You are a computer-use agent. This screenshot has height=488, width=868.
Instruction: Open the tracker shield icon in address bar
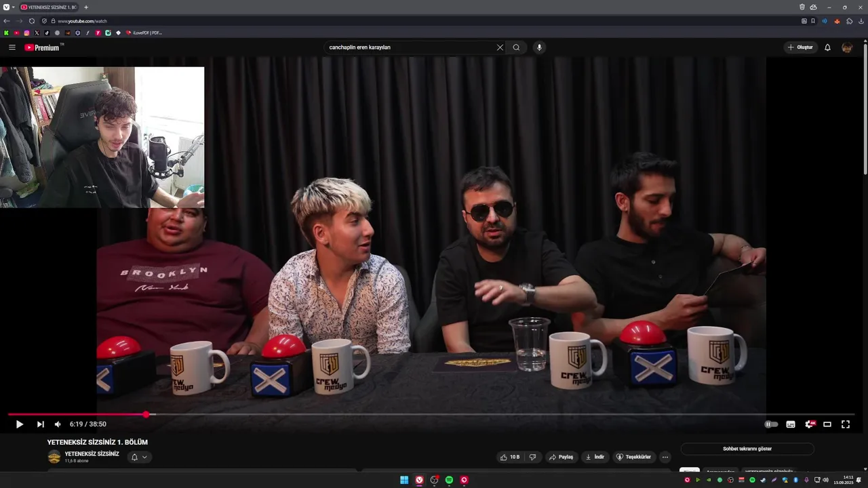(44, 21)
